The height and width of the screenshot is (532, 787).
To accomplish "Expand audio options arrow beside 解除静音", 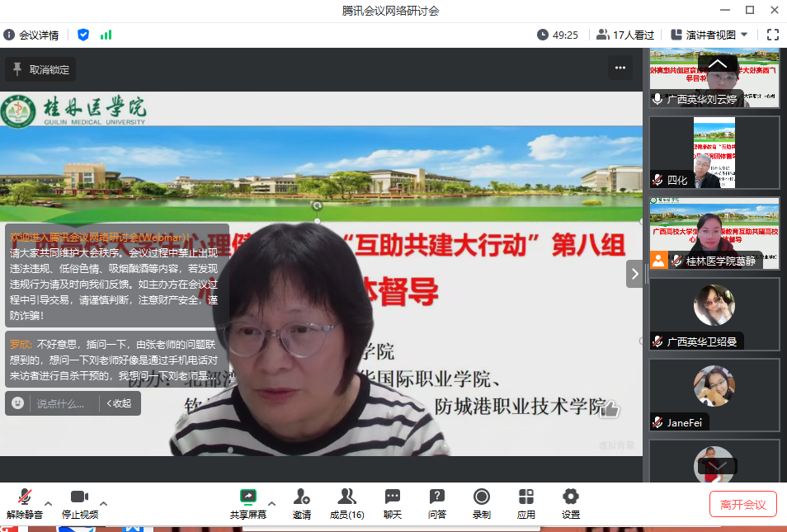I will 48,503.
